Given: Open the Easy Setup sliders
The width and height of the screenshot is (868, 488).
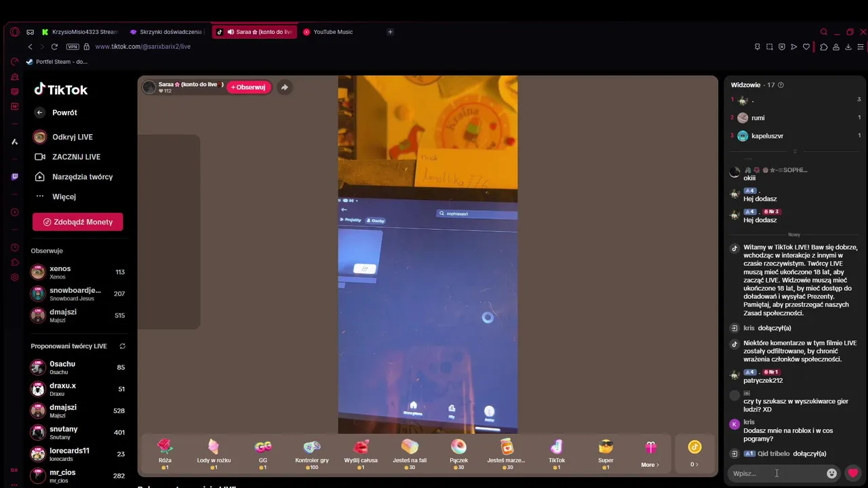Looking at the screenshot, I should tap(861, 47).
